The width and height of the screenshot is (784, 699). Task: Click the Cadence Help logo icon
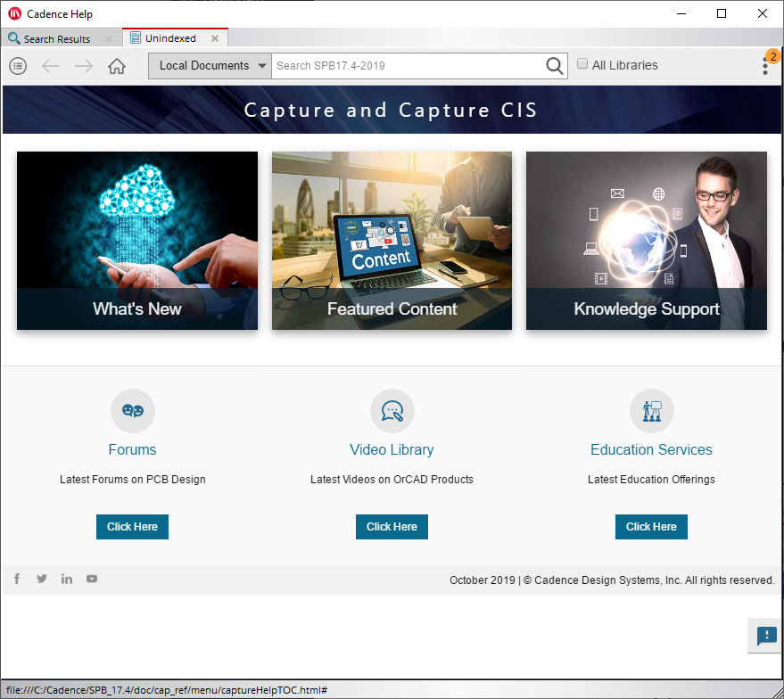tap(15, 13)
